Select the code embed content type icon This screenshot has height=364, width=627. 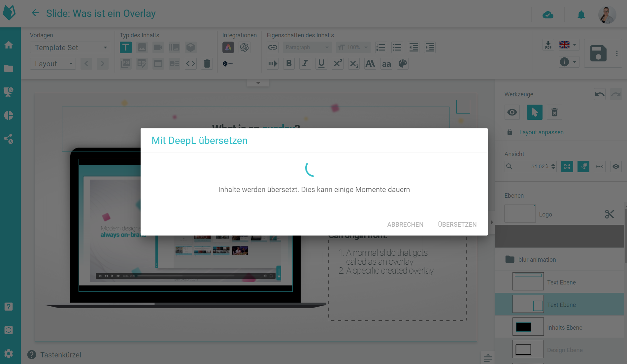[190, 64]
